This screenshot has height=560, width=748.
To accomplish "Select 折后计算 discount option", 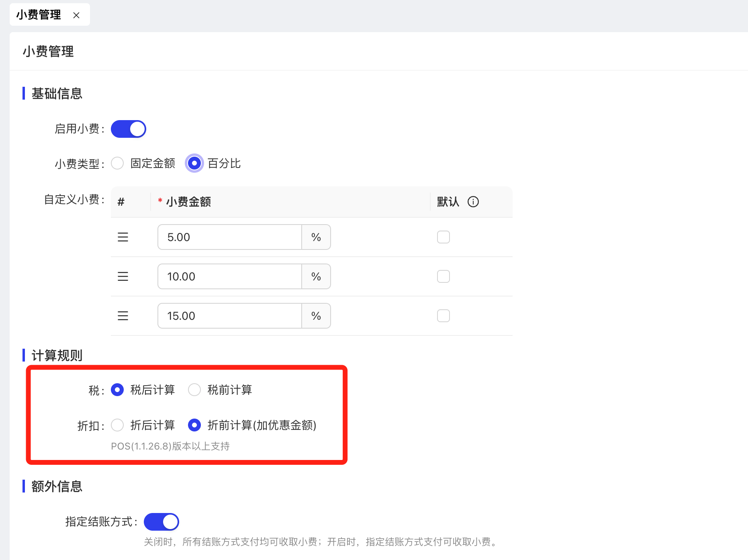I will point(117,425).
